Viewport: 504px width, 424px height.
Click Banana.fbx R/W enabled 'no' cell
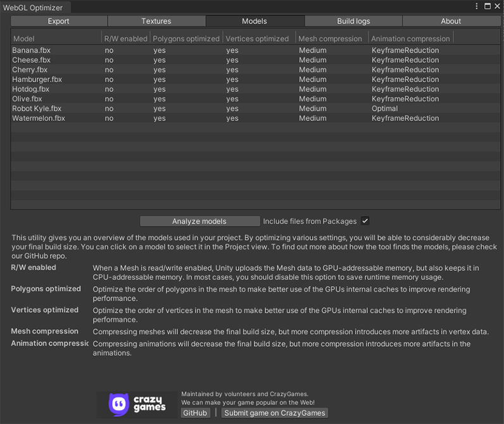(109, 51)
